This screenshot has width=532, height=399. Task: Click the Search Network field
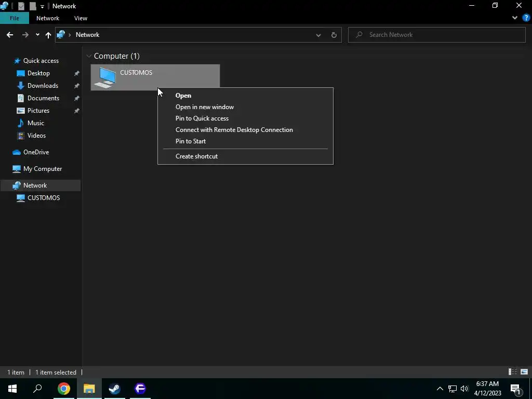(436, 35)
